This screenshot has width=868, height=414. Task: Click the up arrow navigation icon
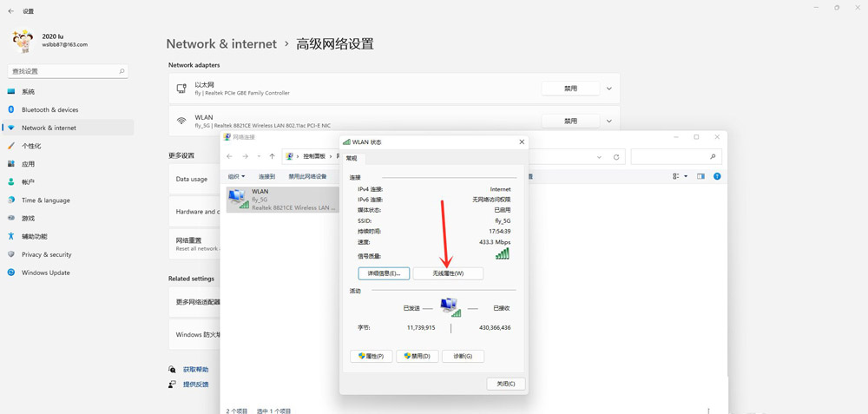pos(272,156)
